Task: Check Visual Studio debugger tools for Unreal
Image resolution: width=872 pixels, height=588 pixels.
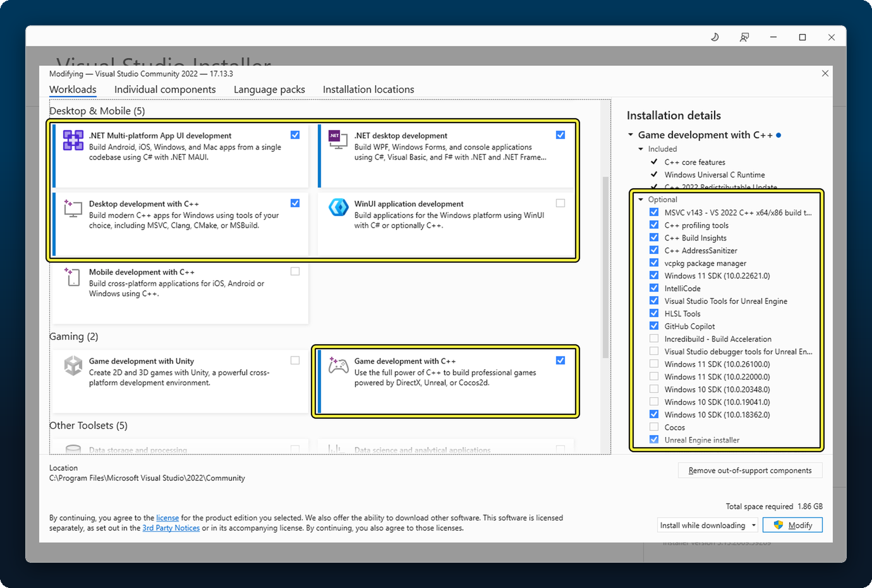Action: click(654, 351)
